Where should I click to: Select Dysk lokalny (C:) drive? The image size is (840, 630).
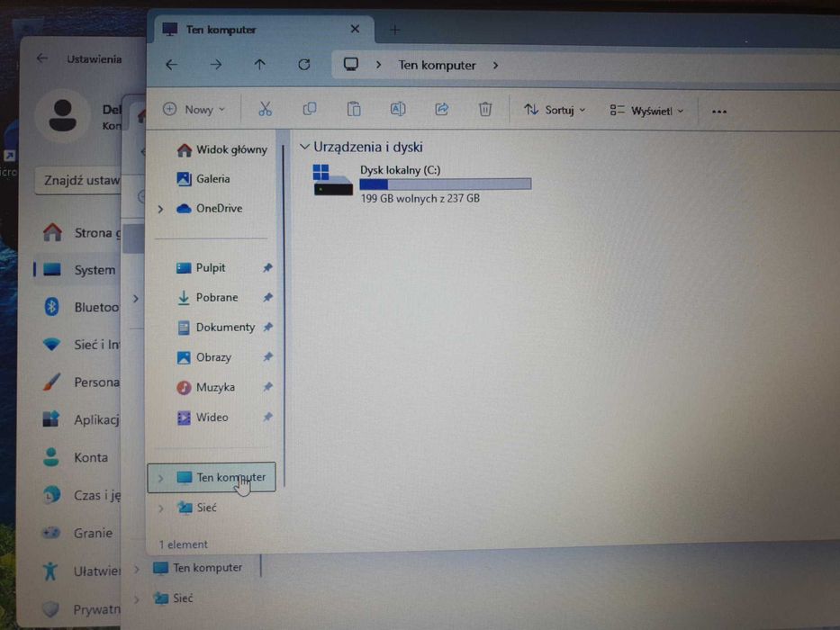coord(421,184)
